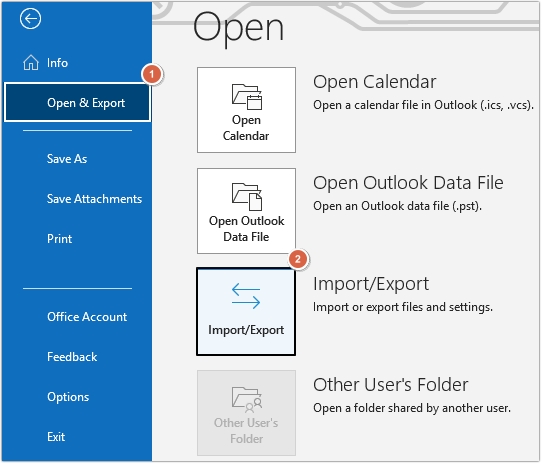Viewport: 542px width, 464px height.
Task: Click 'Open a calendar file in Outlook (.ics, .vcs).' text
Action: [423, 105]
